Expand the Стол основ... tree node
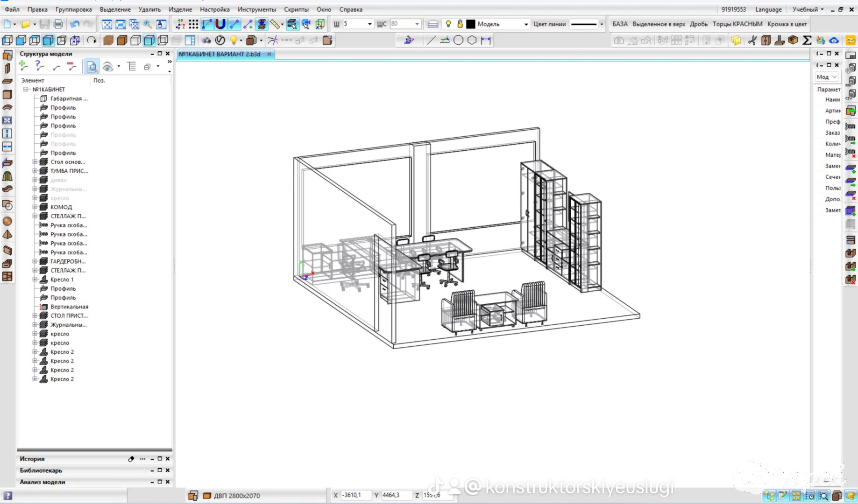This screenshot has width=858, height=504. [35, 162]
